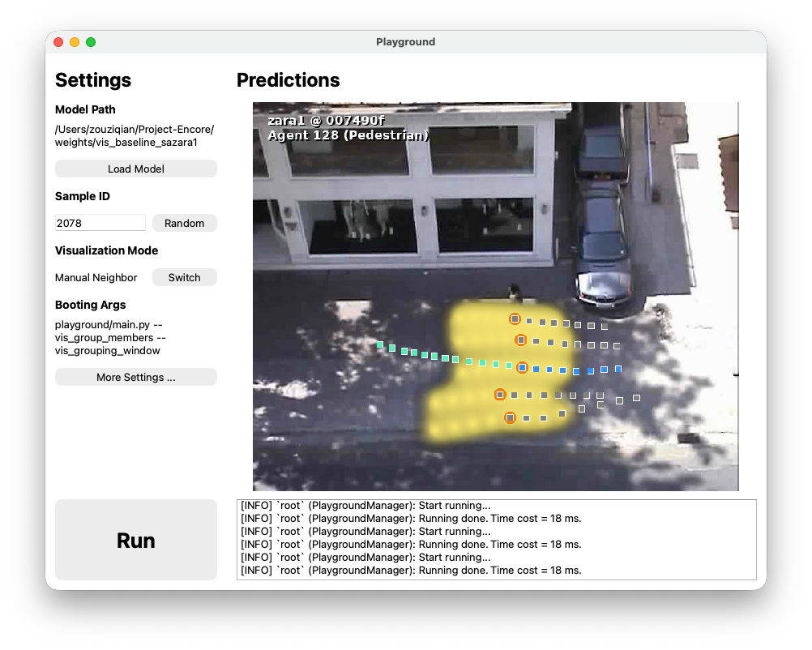812x650 pixels.
Task: Click the "Settings" heading
Action: (93, 80)
